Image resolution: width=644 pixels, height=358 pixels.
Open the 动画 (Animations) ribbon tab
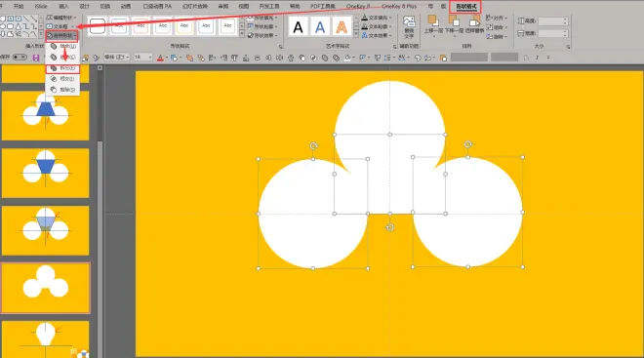126,6
